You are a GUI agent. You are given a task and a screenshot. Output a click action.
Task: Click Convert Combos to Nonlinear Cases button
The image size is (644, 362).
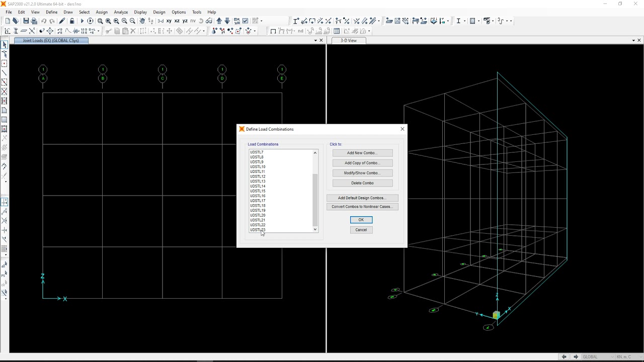pyautogui.click(x=362, y=207)
